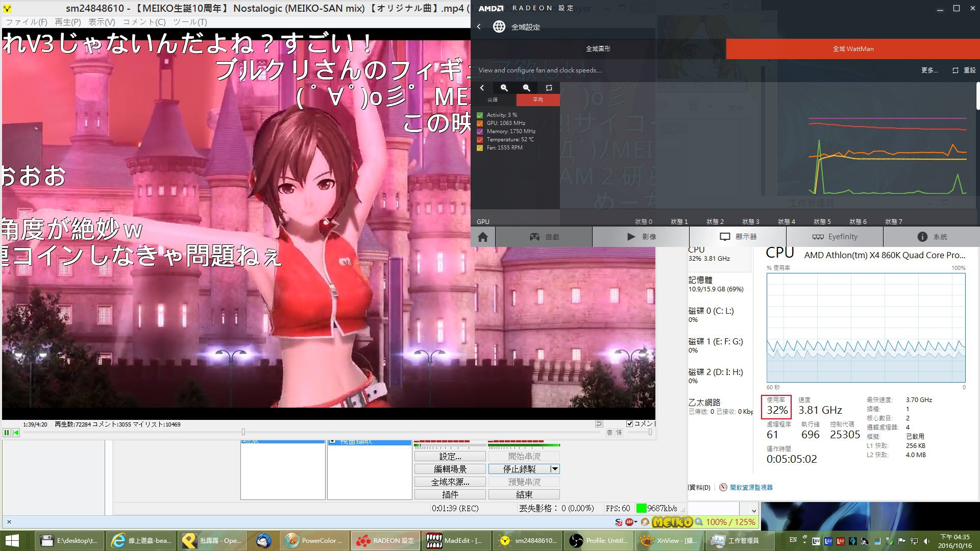The height and width of the screenshot is (551, 980).
Task: Open the Radeon Home icon
Action: (483, 237)
